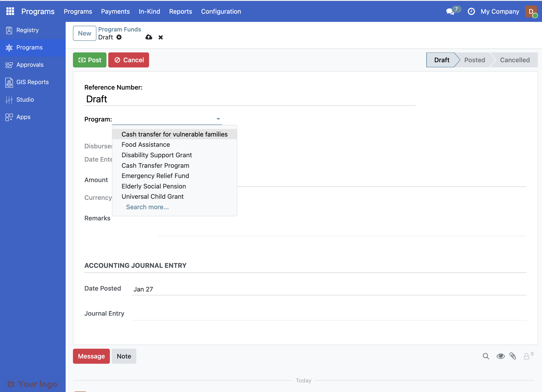Open the Program dropdown arrow

[x=218, y=119]
